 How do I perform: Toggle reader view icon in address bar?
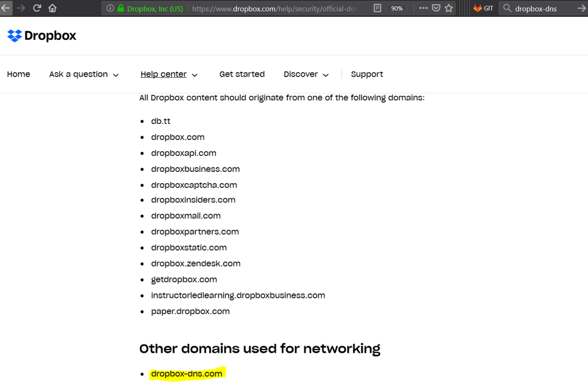click(377, 8)
